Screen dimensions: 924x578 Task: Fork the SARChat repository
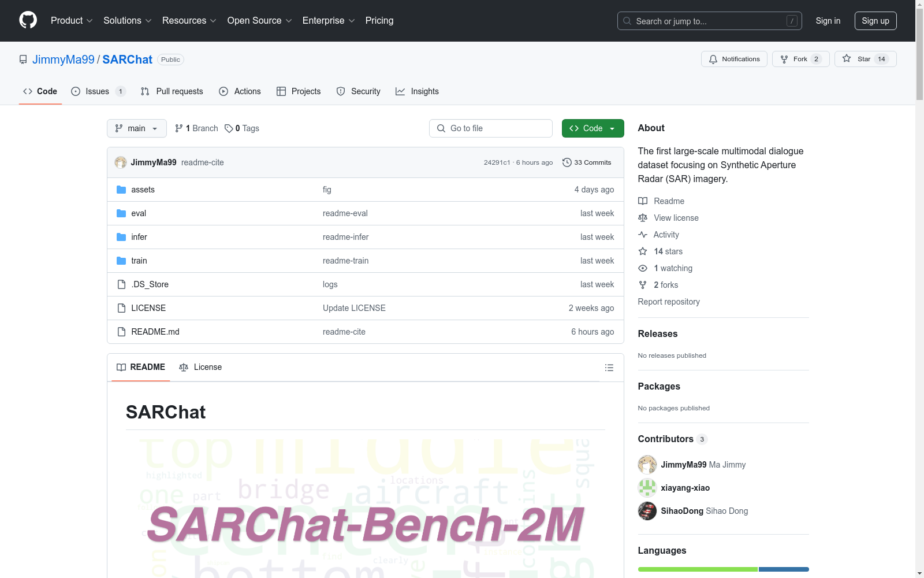click(x=800, y=59)
